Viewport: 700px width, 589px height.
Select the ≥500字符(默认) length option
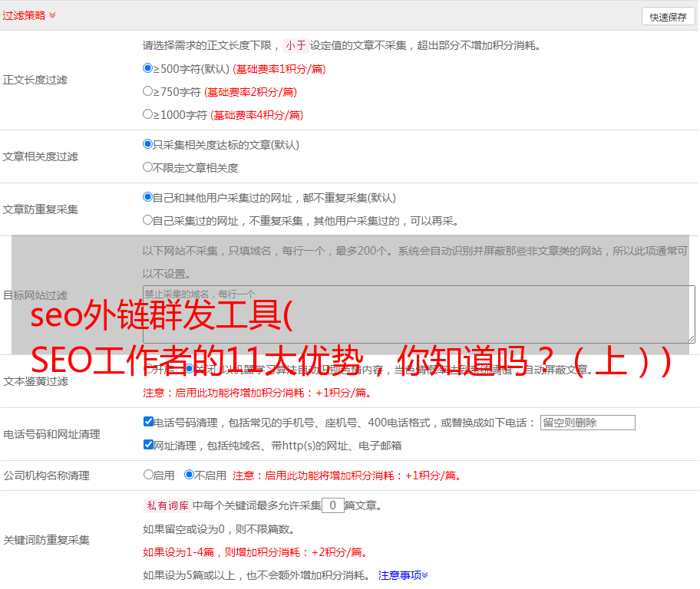pyautogui.click(x=147, y=67)
